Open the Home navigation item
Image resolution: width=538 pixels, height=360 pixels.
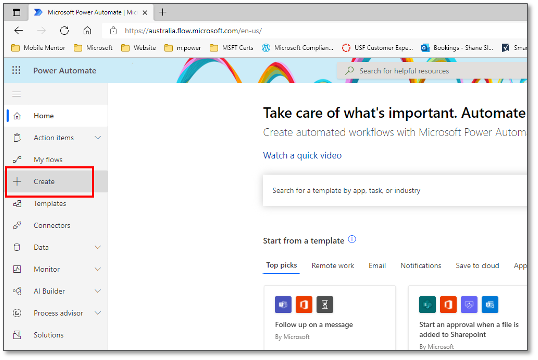(57, 116)
